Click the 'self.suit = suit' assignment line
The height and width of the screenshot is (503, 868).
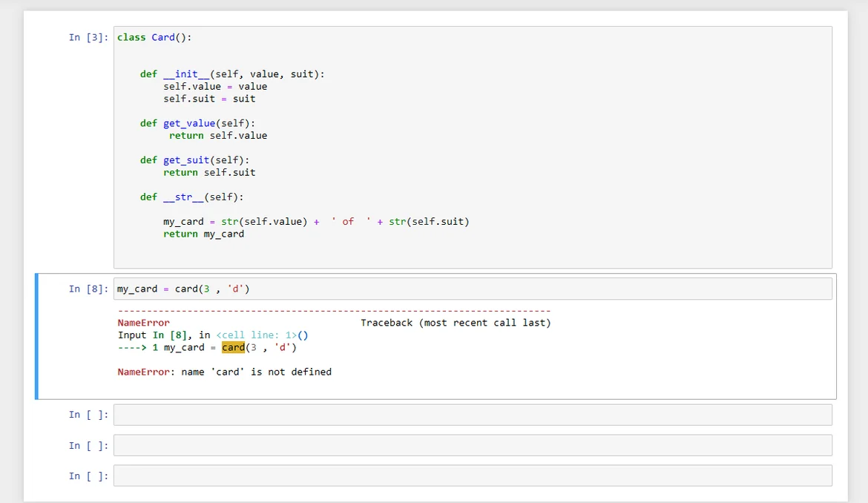pyautogui.click(x=209, y=99)
